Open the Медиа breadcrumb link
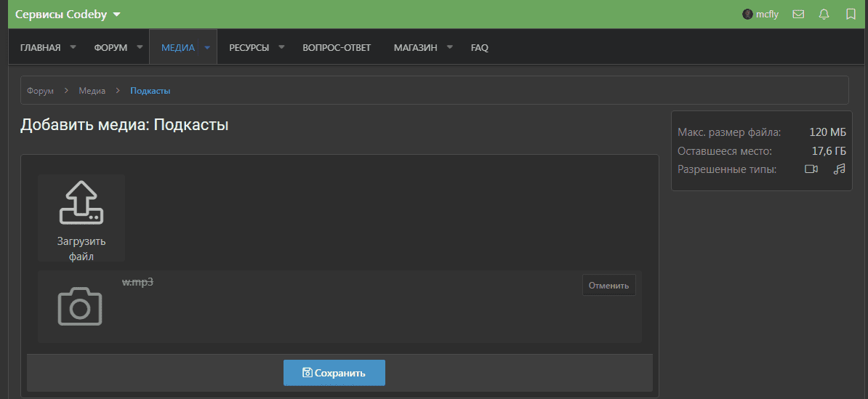 coord(92,91)
